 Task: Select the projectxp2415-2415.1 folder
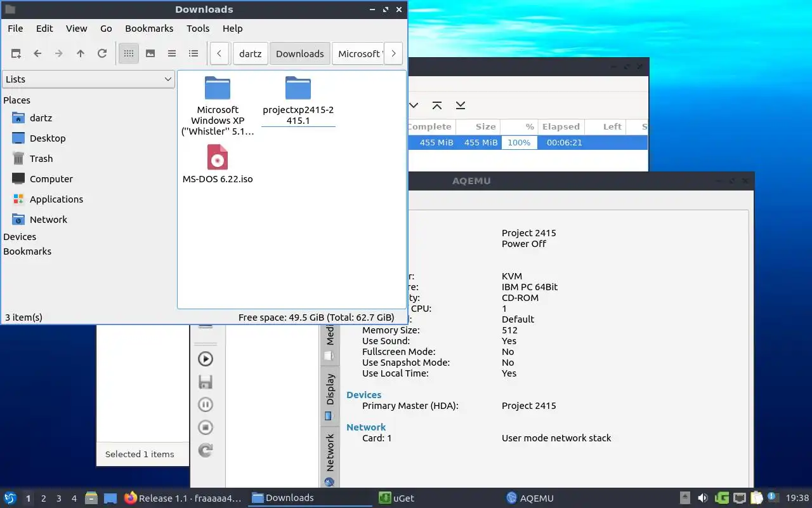(298, 100)
